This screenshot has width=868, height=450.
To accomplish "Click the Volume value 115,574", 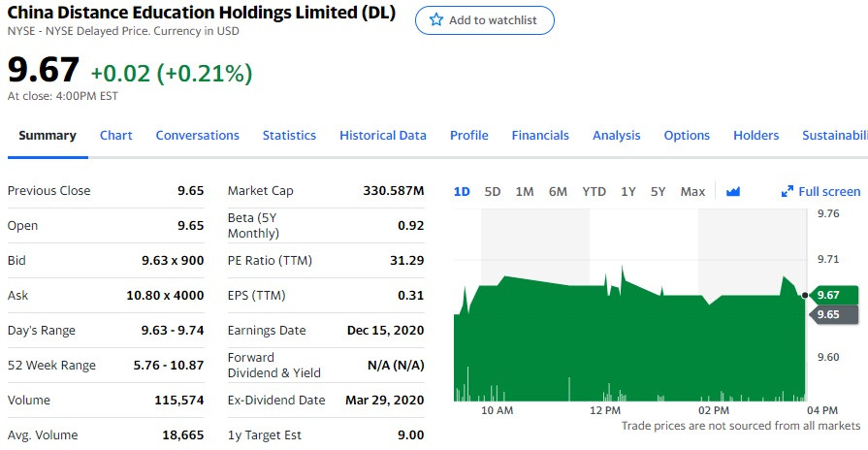I will coord(178,400).
